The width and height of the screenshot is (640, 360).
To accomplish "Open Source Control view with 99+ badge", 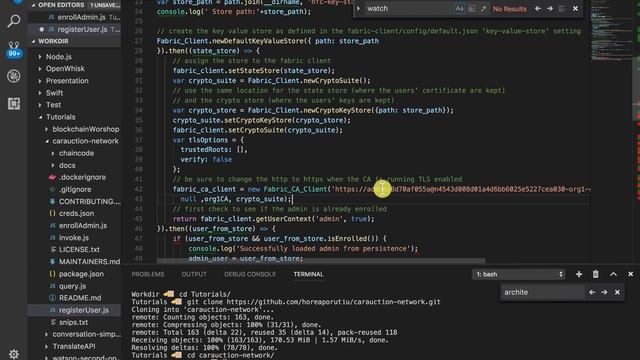I will click(x=13, y=50).
